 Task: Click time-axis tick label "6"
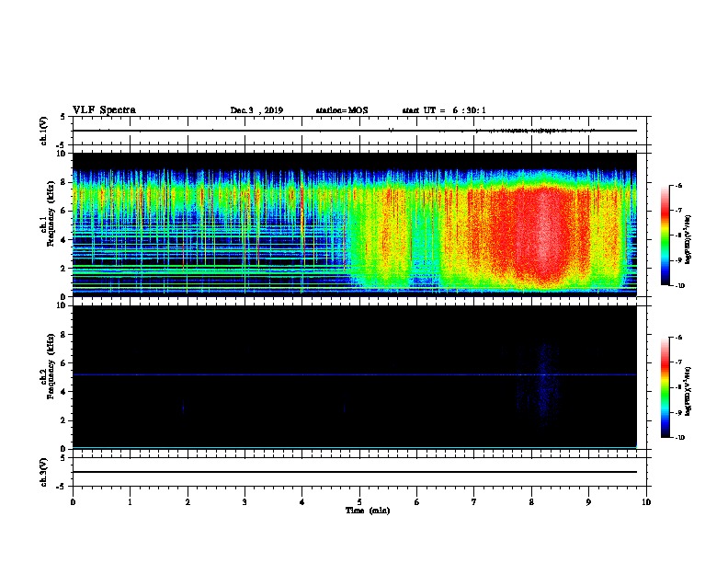(x=417, y=502)
